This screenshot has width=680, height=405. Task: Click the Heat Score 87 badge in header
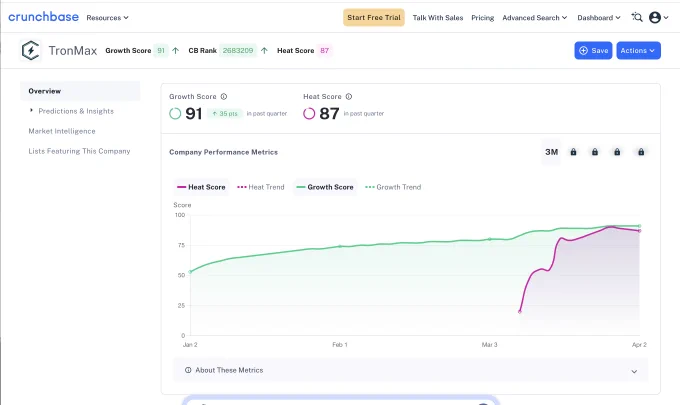pyautogui.click(x=324, y=51)
